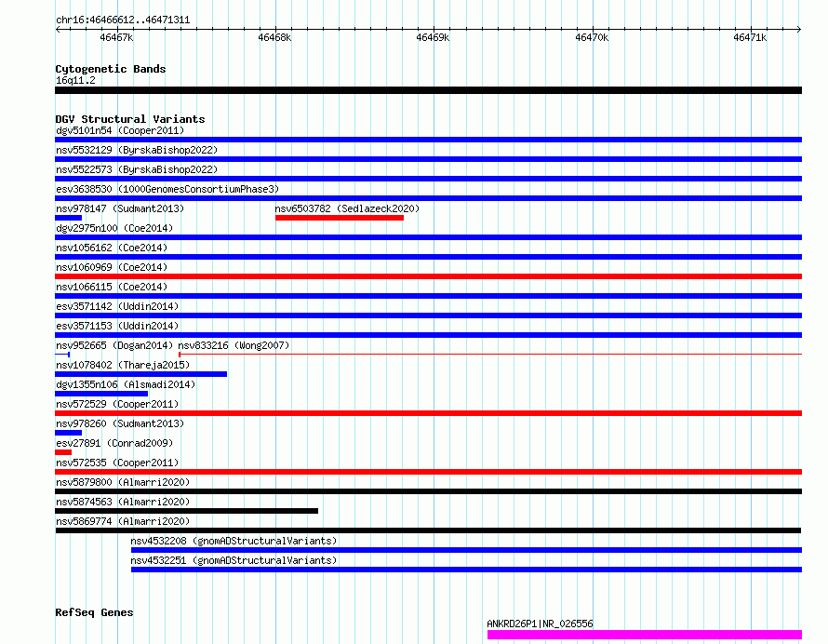Select variant nsv952665 (Dogan2014)
The image size is (828, 644).
tap(114, 345)
